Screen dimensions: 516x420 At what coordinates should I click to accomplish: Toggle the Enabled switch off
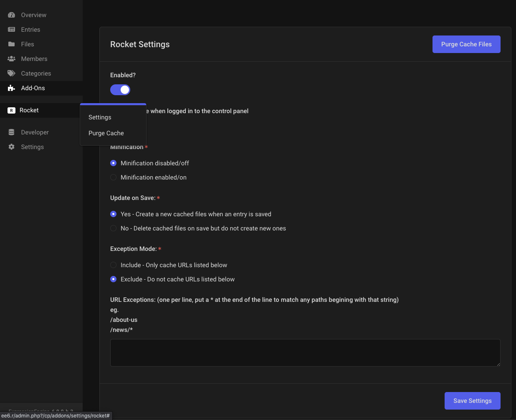point(120,90)
